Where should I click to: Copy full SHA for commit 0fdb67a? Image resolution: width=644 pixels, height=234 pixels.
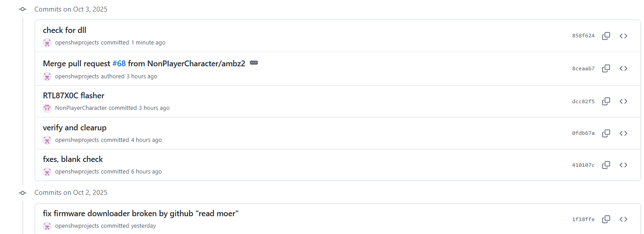(606, 133)
